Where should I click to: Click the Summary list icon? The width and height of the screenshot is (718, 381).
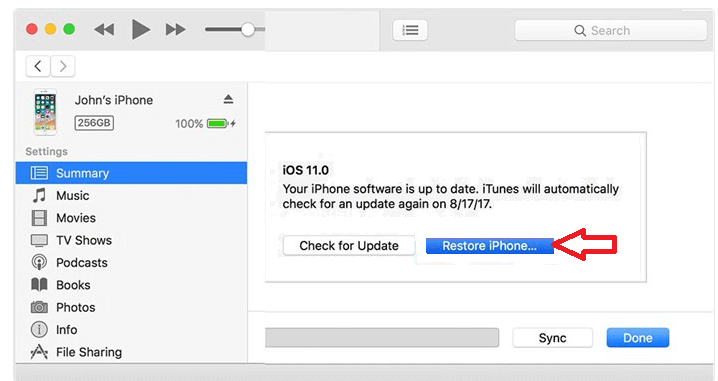tap(39, 173)
